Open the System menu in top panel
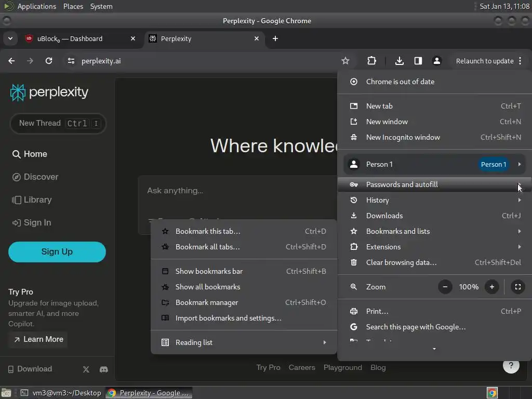 pos(101,6)
